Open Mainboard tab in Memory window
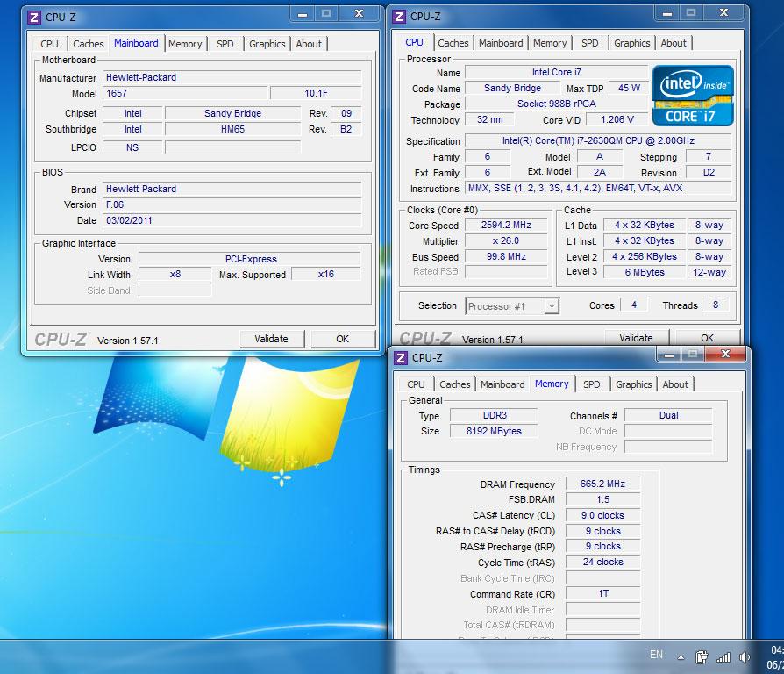The height and width of the screenshot is (674, 784). tap(502, 384)
